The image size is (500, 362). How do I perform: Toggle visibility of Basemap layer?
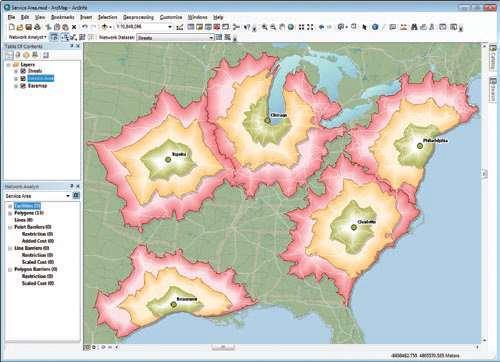23,86
